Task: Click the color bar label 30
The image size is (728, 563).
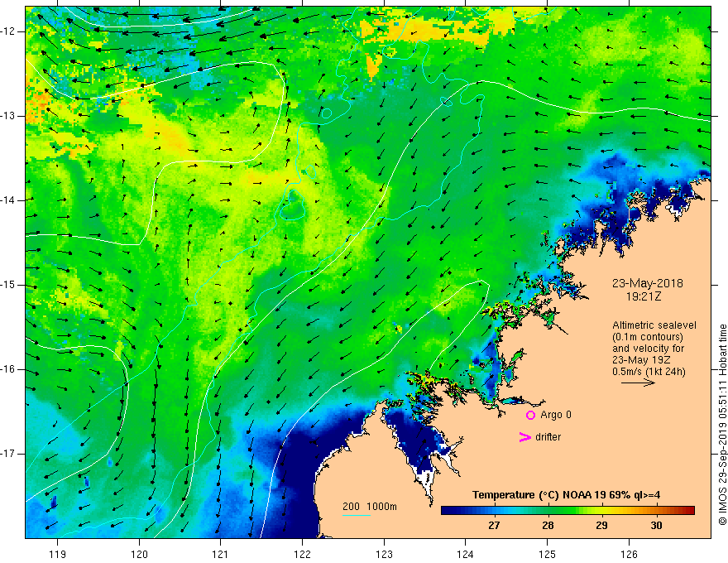Action: tap(656, 526)
